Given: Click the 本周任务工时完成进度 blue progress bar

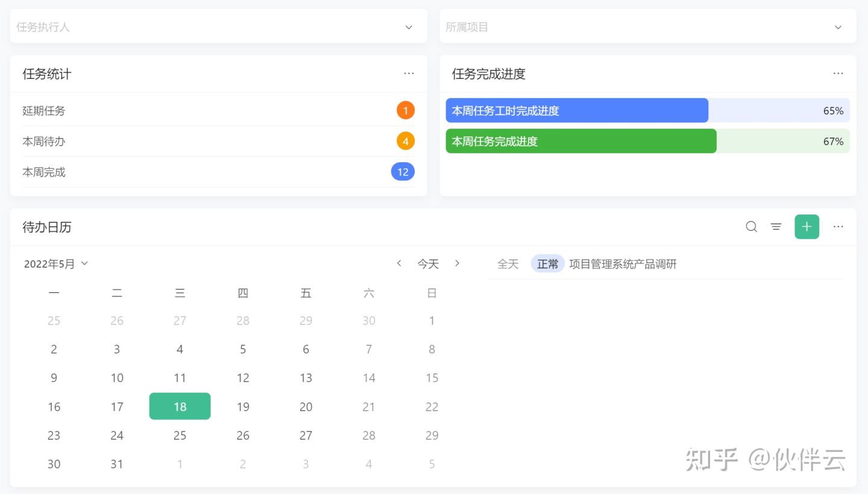Looking at the screenshot, I should [576, 111].
